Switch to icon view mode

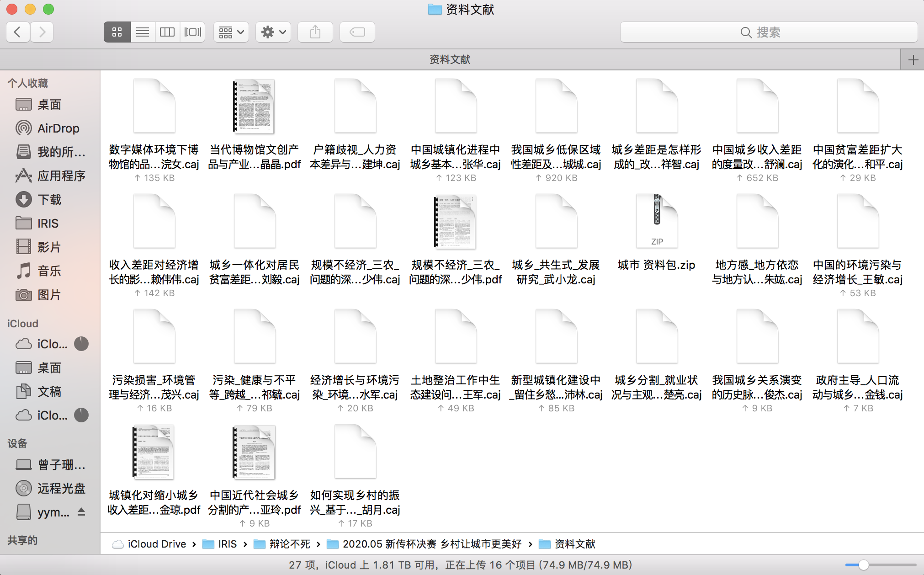click(x=117, y=32)
